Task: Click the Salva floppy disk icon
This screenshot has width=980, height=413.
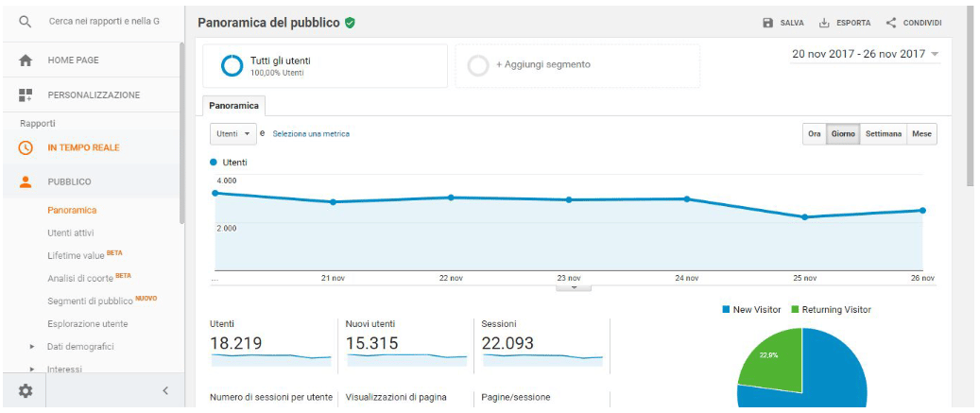Action: point(767,23)
